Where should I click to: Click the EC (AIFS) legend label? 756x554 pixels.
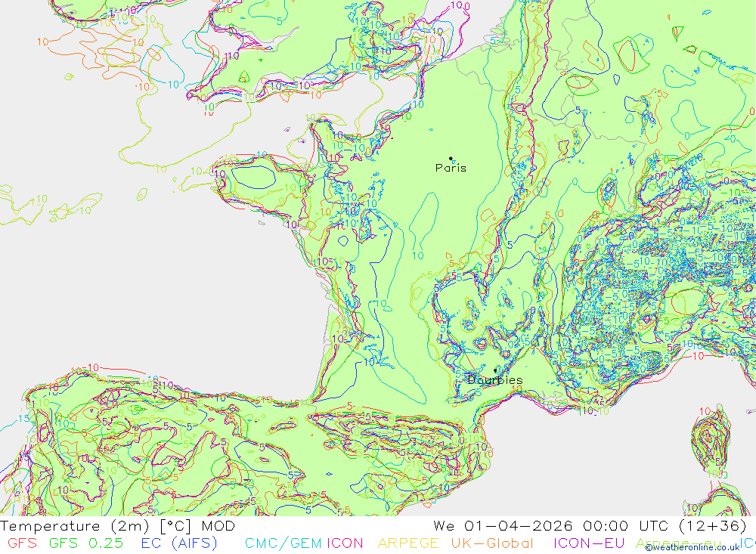tap(179, 543)
